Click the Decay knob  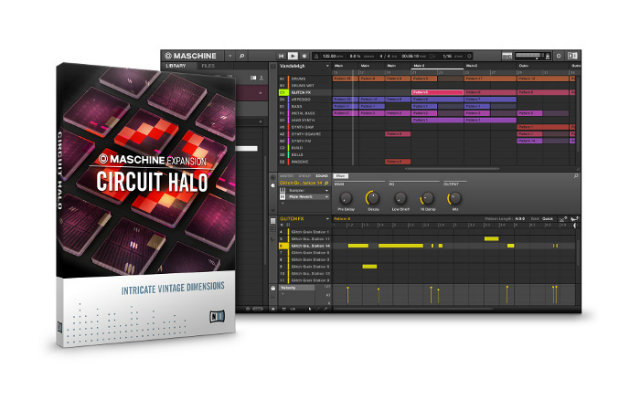click(x=373, y=198)
